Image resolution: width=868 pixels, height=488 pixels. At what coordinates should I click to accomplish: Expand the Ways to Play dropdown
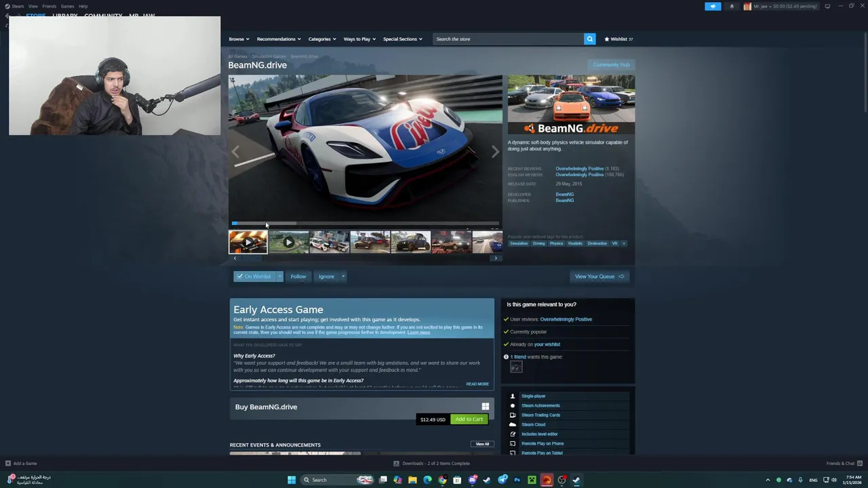[x=359, y=39]
